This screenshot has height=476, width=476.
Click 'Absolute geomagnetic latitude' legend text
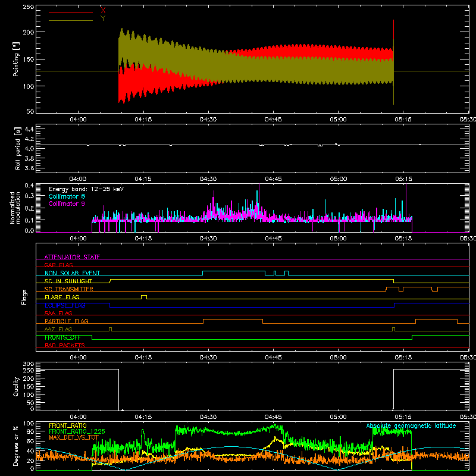(411, 425)
